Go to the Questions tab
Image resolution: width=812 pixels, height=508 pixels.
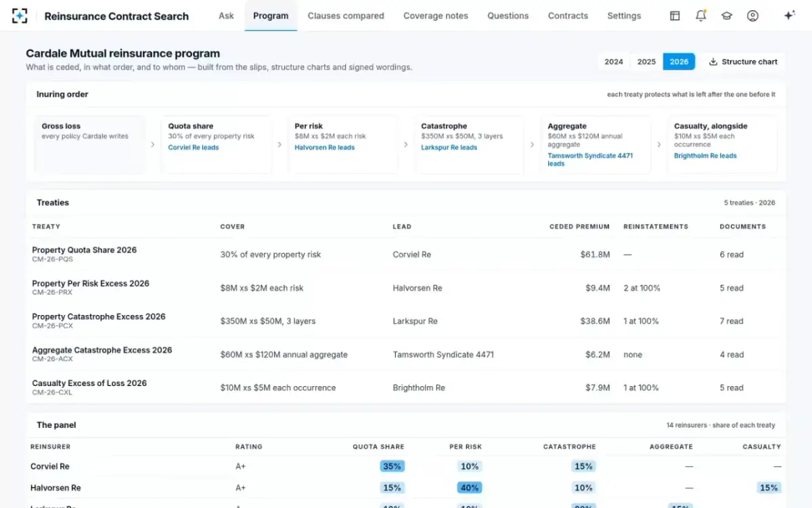(x=508, y=16)
